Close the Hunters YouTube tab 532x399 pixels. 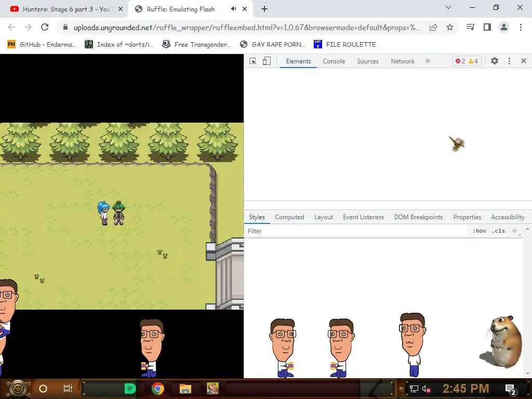[121, 9]
